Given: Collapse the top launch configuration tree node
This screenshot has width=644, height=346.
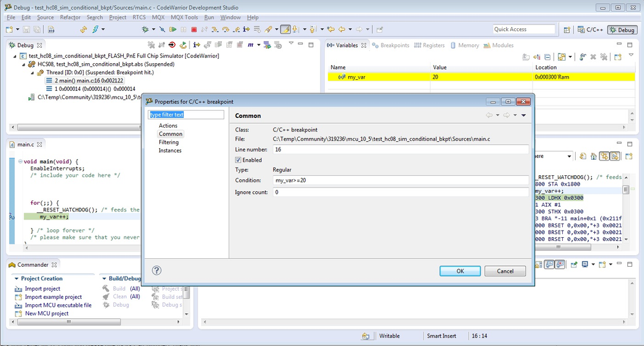Looking at the screenshot, I should tap(15, 56).
